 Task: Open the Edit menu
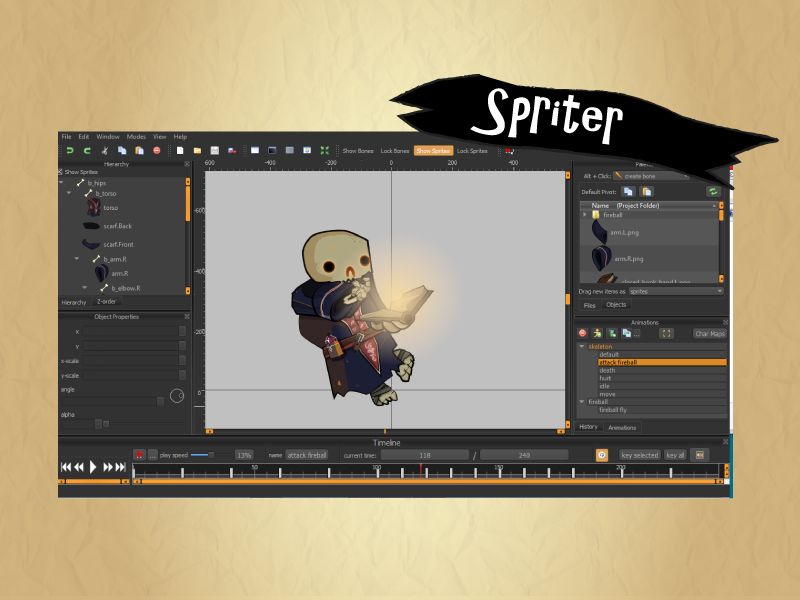pos(84,137)
